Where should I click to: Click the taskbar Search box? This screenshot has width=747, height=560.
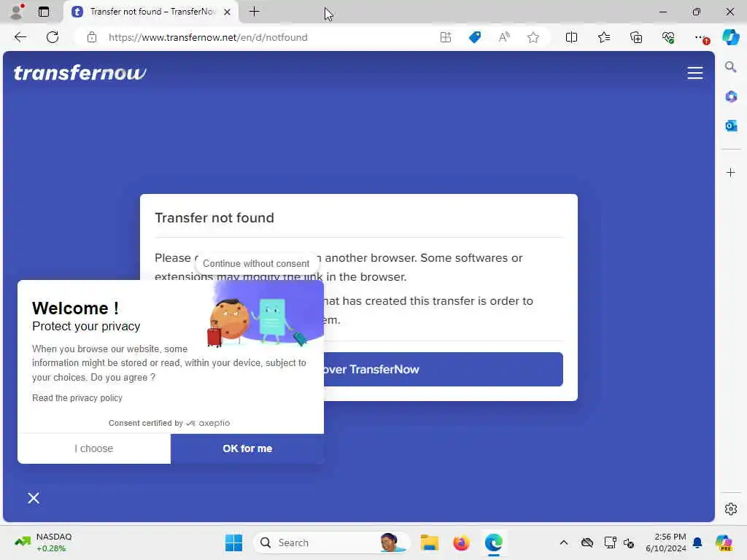[332, 542]
